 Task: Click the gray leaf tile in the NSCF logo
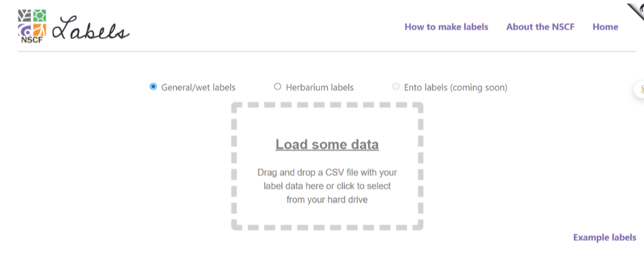pos(25,16)
